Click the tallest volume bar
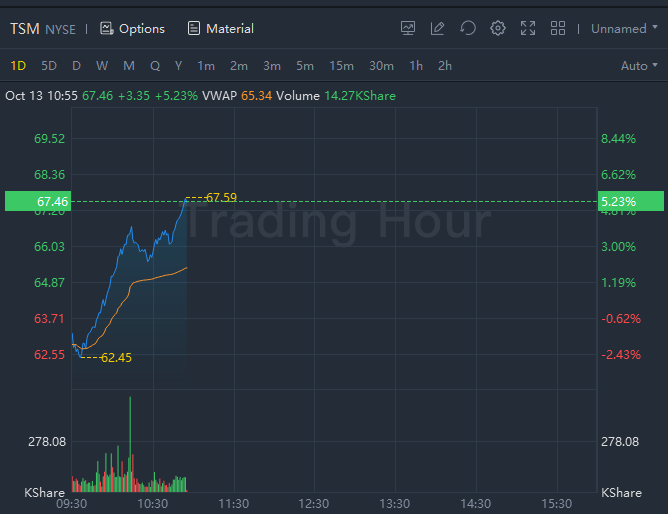668x514 pixels. tap(130, 440)
